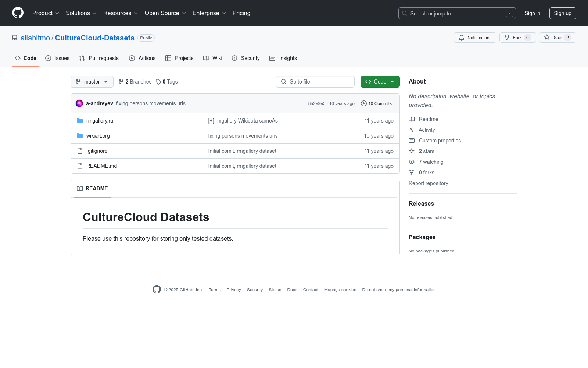Click the Readme book icon in About
This screenshot has height=368, width=588.
pyautogui.click(x=412, y=119)
